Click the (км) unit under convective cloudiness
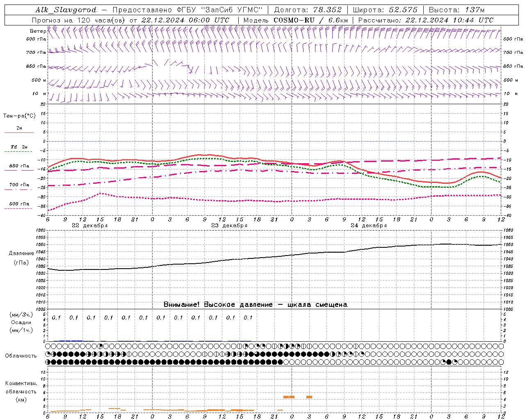 [21, 399]
